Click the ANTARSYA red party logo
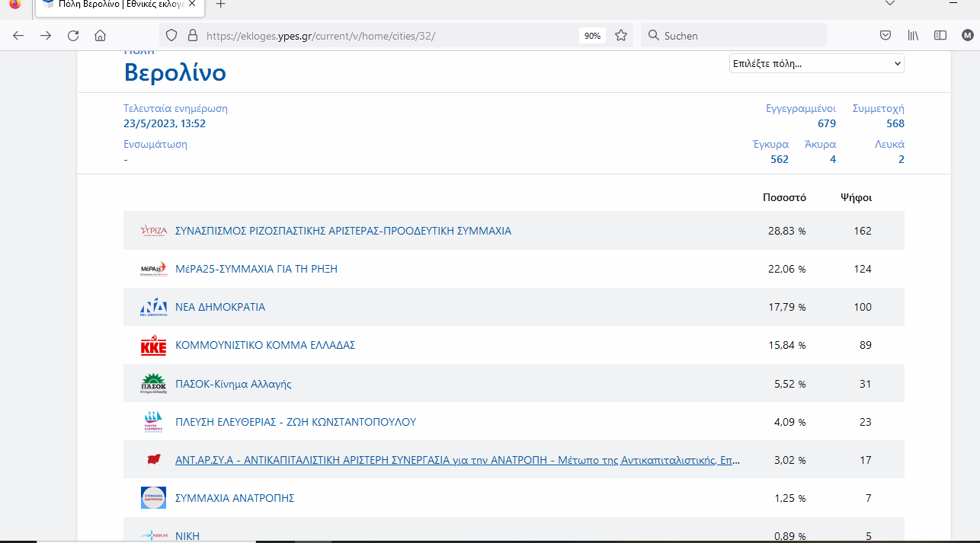The width and height of the screenshot is (980, 543). 153,460
